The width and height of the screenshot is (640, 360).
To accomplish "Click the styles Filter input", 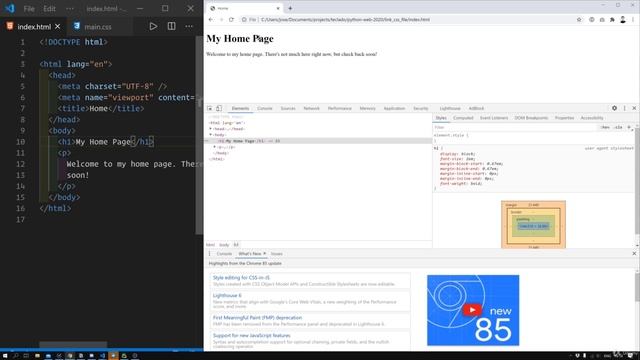I will 515,127.
